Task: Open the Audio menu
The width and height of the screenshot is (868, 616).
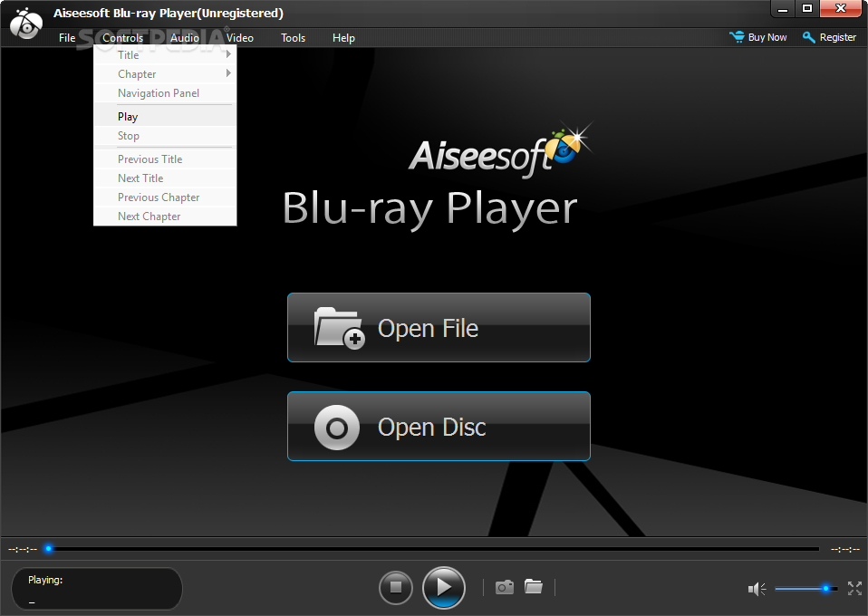Action: coord(184,38)
